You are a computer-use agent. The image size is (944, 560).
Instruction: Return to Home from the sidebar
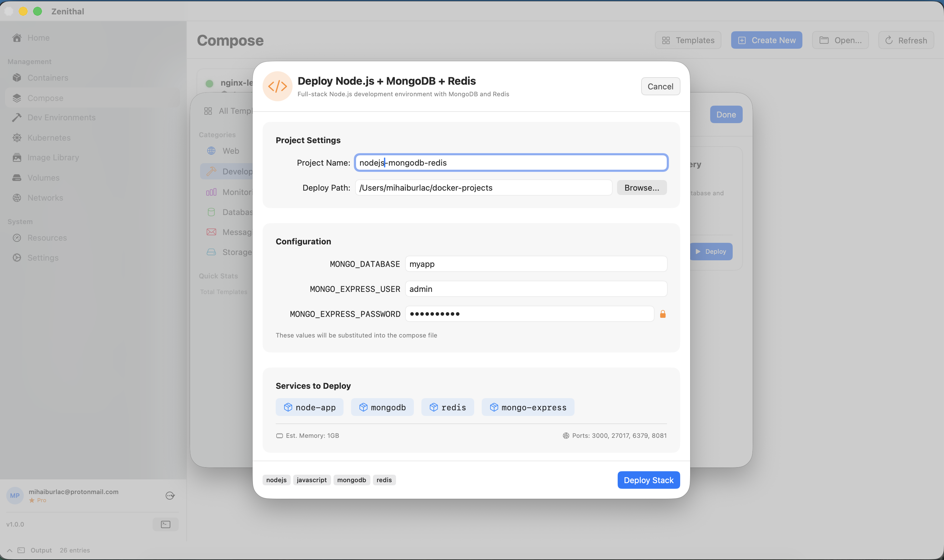[38, 38]
